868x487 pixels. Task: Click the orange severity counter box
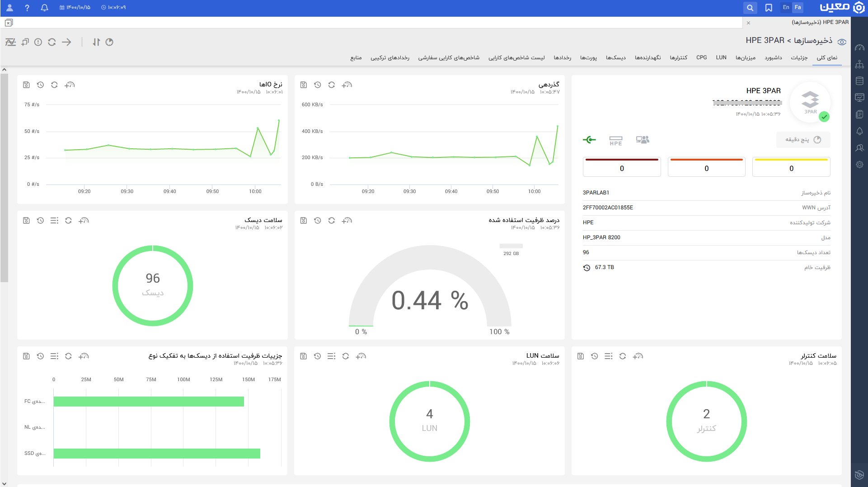coord(707,167)
